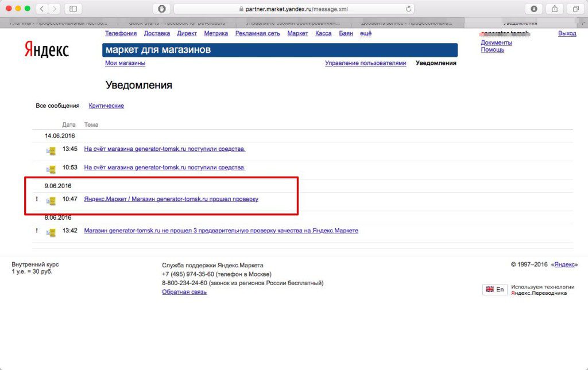This screenshot has width=588, height=370.
Task: Click the phone number +7 (495) 974-35-60
Action: (188, 274)
